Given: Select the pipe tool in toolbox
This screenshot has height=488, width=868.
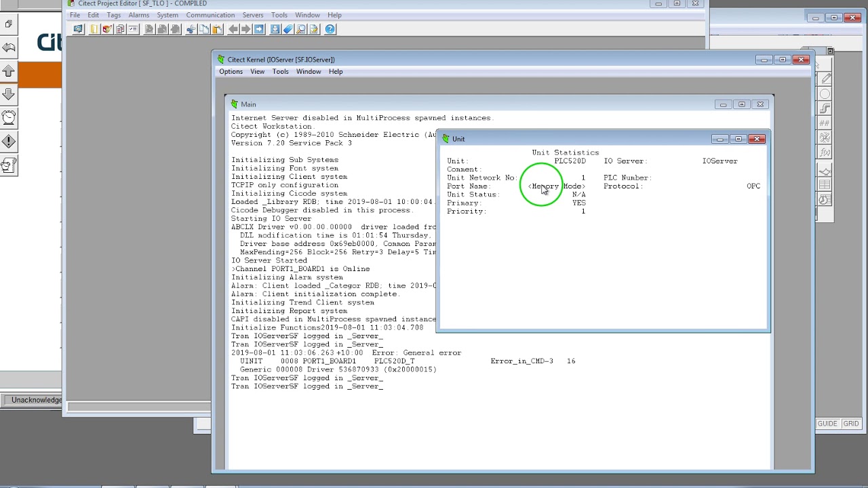Looking at the screenshot, I should 825,108.
